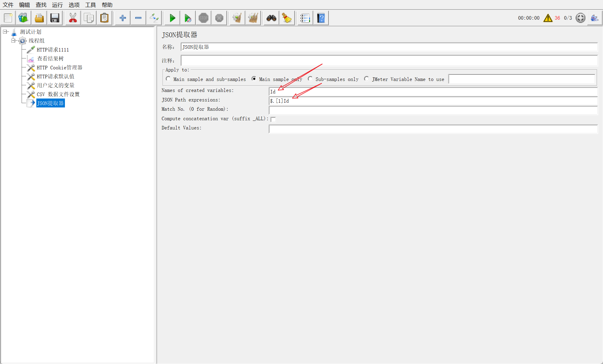The image size is (603, 364).
Task: Click Names of created variables field
Action: pyautogui.click(x=433, y=92)
